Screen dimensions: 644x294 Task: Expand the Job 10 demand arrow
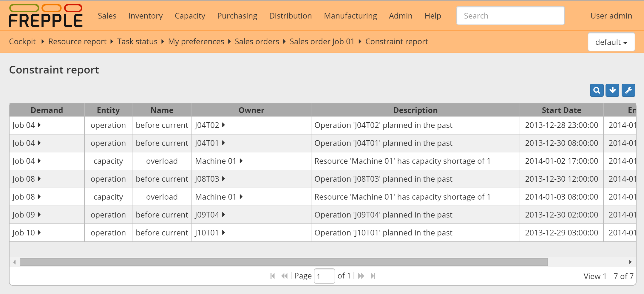(39, 233)
